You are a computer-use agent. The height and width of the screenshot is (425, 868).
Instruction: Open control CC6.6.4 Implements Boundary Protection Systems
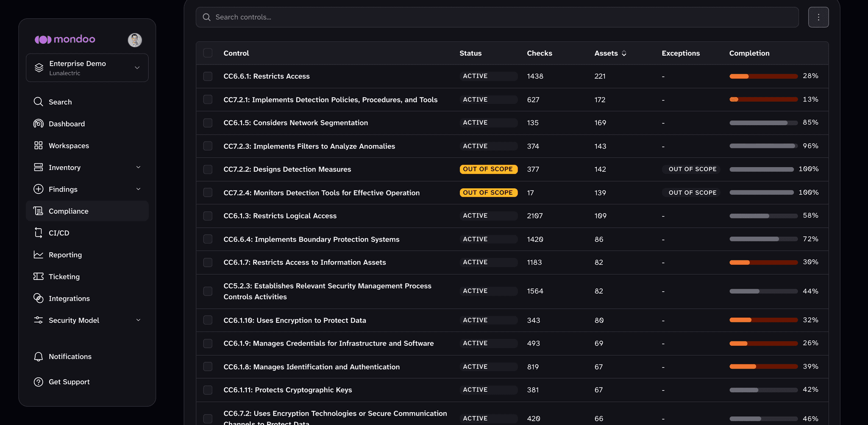click(312, 239)
